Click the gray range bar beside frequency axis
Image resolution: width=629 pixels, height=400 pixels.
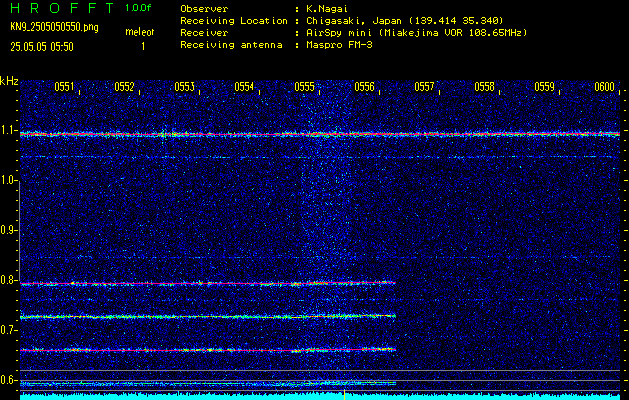[19, 230]
